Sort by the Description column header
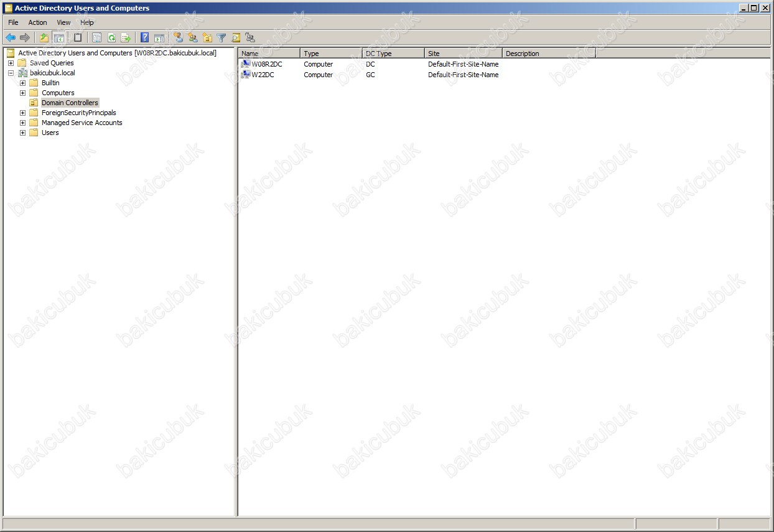 click(x=549, y=54)
